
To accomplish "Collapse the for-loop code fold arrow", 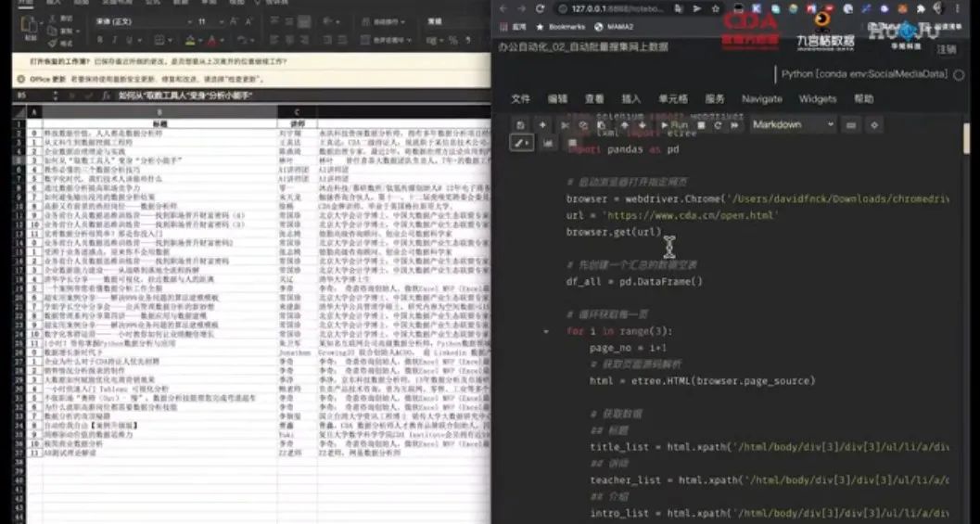I will [545, 331].
